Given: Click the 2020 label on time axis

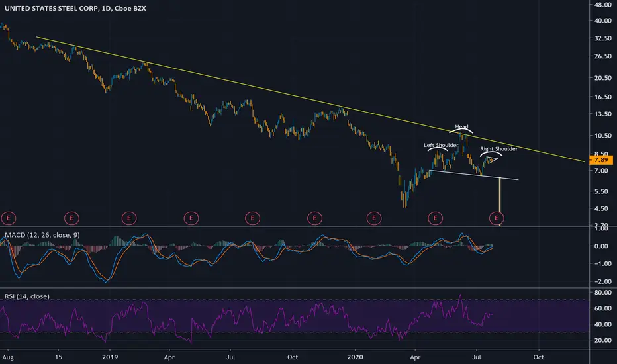Looking at the screenshot, I should click(355, 357).
